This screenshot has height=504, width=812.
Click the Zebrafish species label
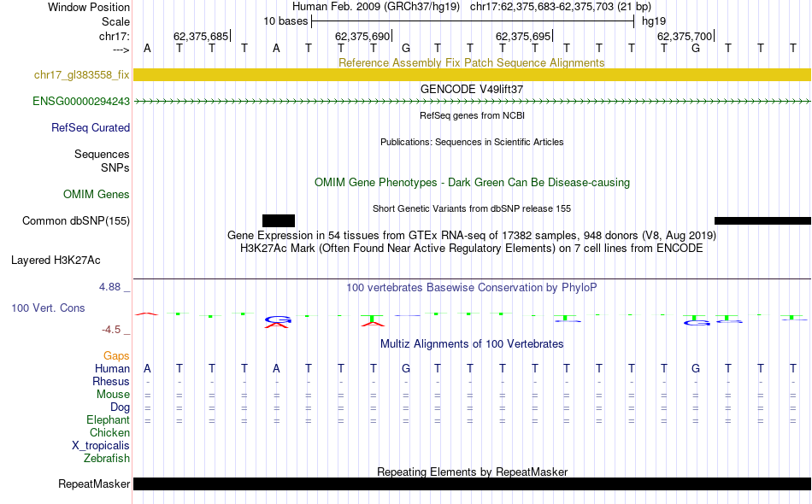click(x=107, y=459)
